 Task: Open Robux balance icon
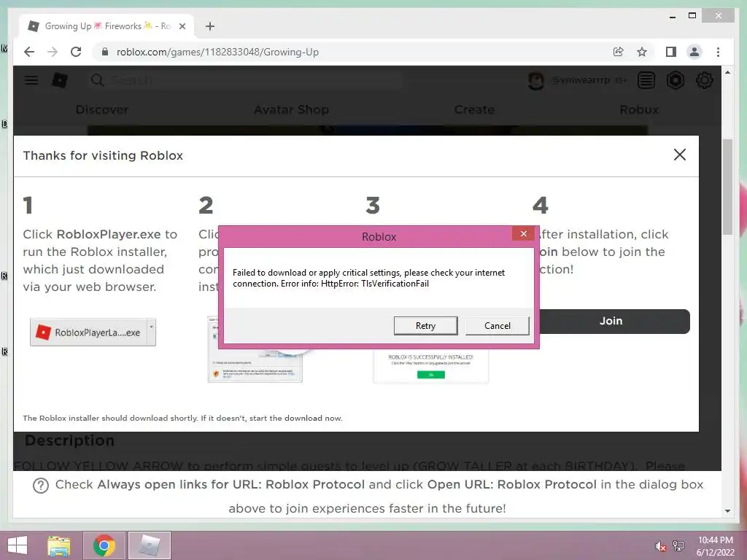point(675,80)
